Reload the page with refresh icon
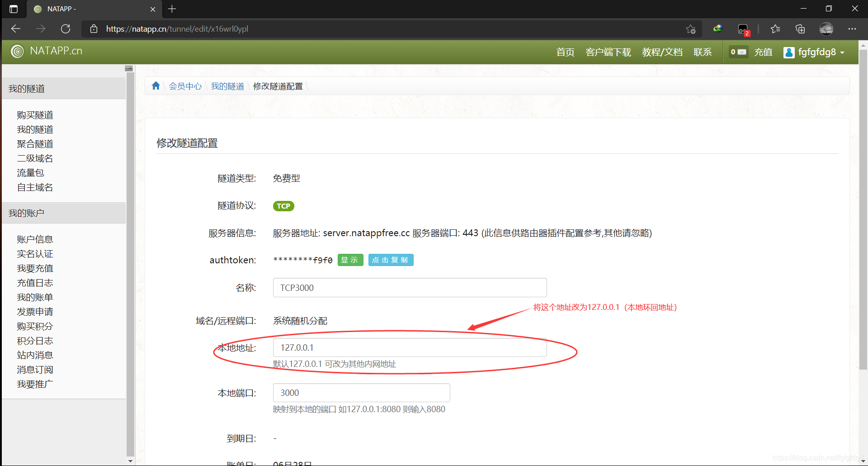This screenshot has width=868, height=466. (66, 29)
